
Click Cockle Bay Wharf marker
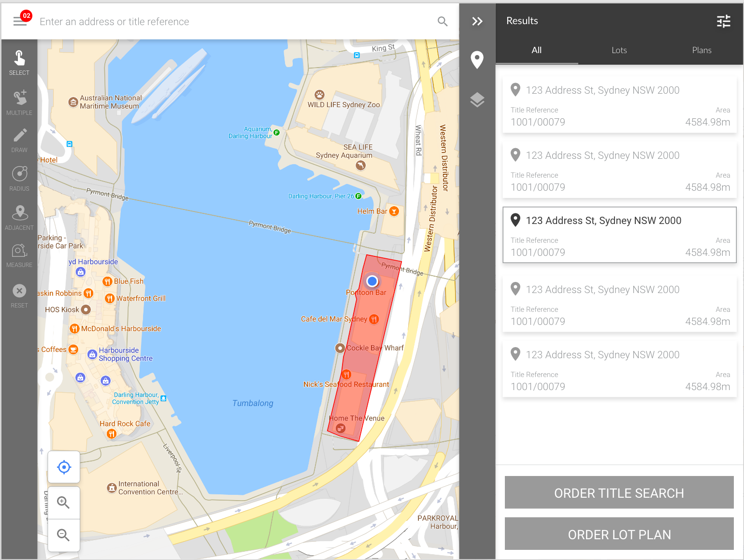click(x=340, y=348)
